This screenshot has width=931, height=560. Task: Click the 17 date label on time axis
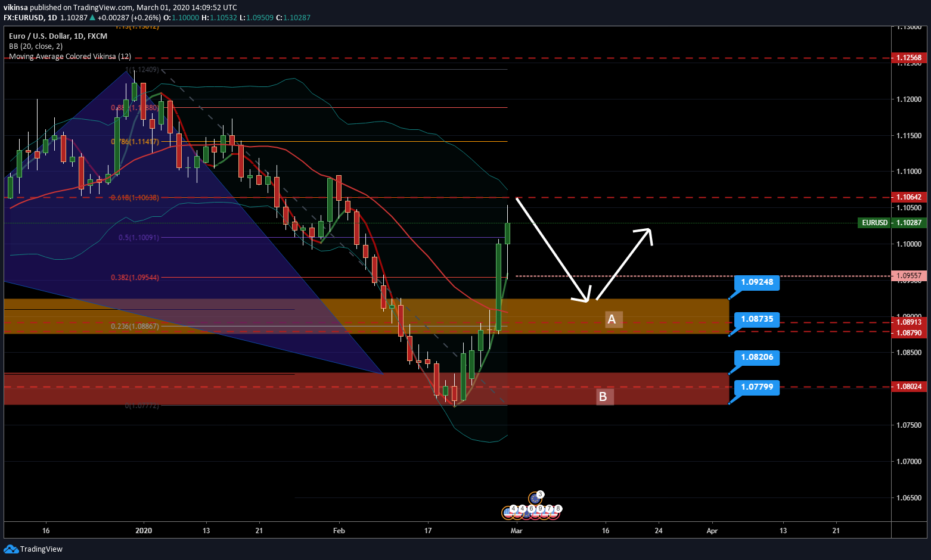[428, 531]
